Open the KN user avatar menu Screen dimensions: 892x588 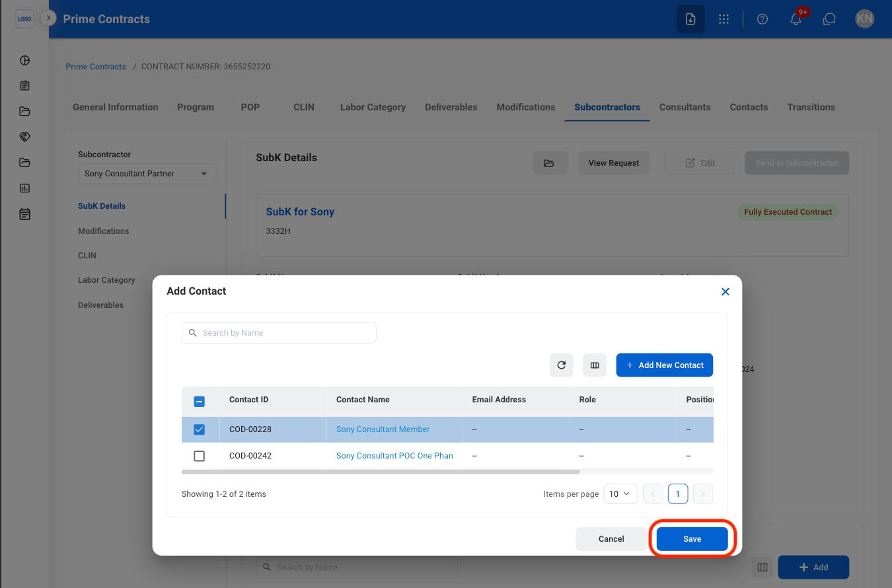pos(864,19)
